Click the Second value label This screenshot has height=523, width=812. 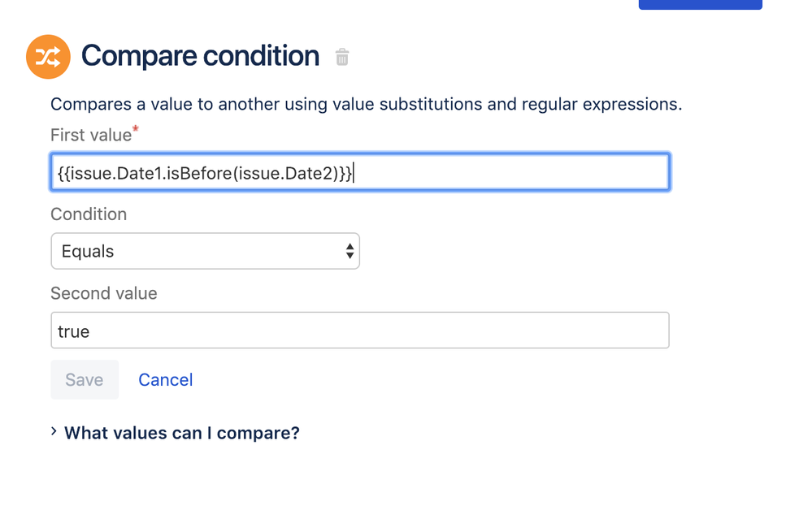(103, 293)
